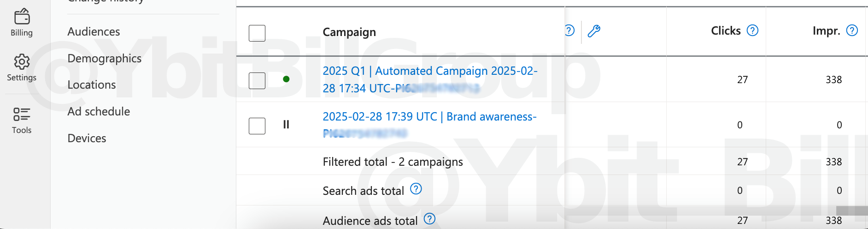The image size is (868, 229).
Task: Open the Billing wallet icon
Action: [22, 17]
